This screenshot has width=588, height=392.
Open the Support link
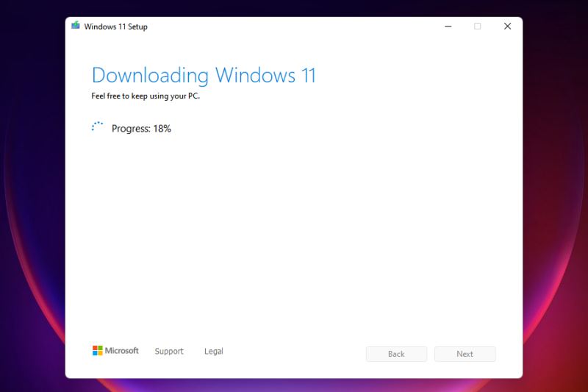click(169, 352)
